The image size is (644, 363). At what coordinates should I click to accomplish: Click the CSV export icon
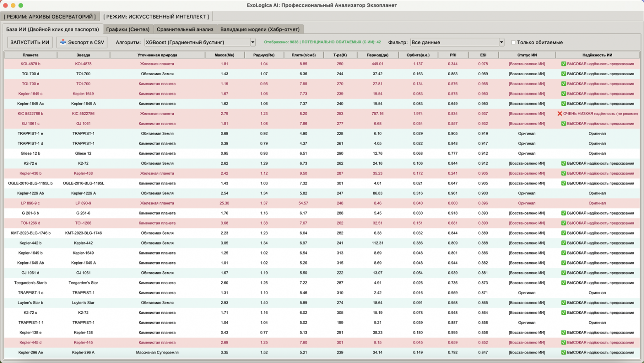(63, 42)
